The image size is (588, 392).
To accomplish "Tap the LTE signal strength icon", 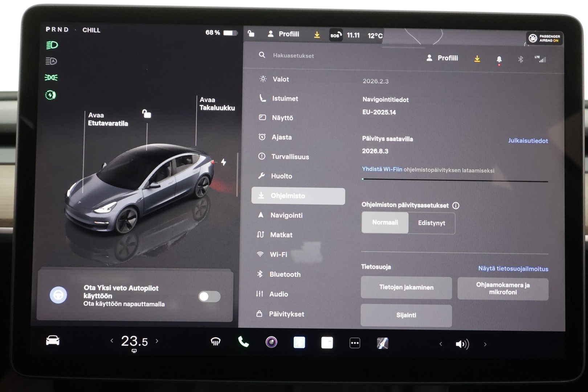I will pos(540,59).
